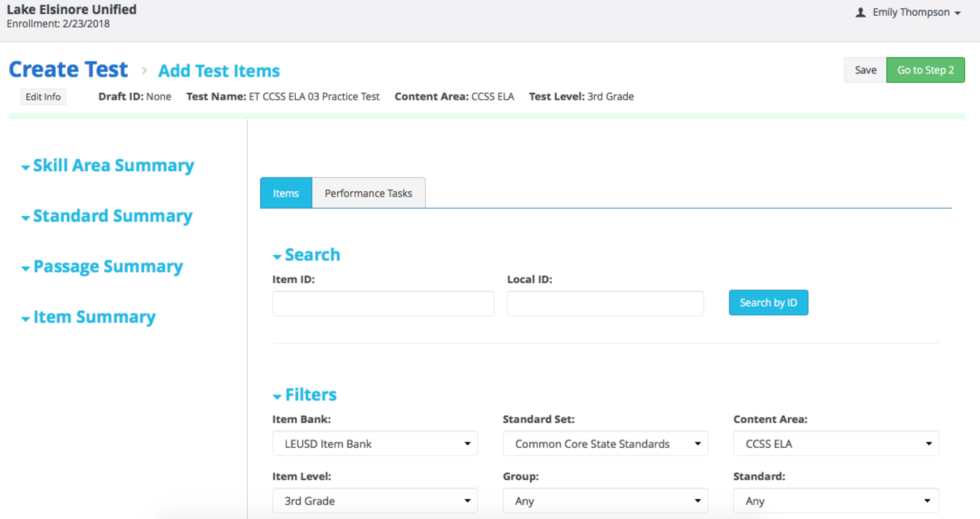
Task: Open the Standard Set dropdown
Action: coord(605,444)
